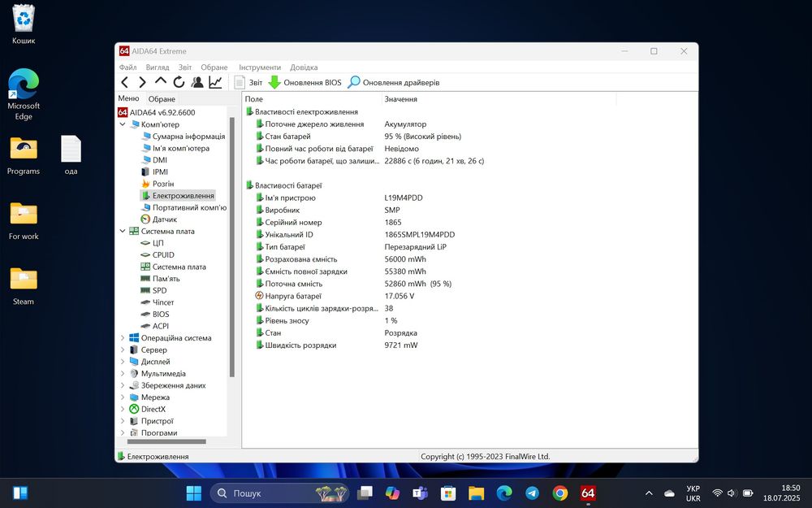Click the Back navigation arrow in toolbar
The height and width of the screenshot is (508, 812).
[x=124, y=82]
